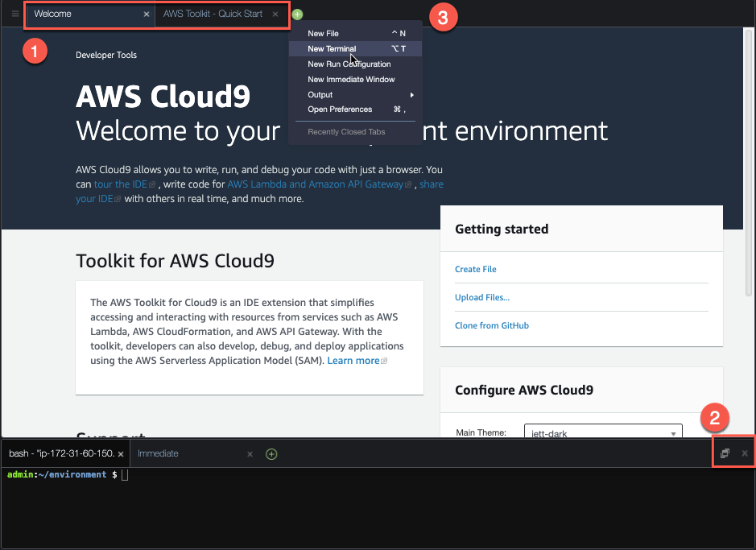Viewport: 756px width, 550px height.
Task: Click Create File under Getting started
Action: [x=475, y=269]
